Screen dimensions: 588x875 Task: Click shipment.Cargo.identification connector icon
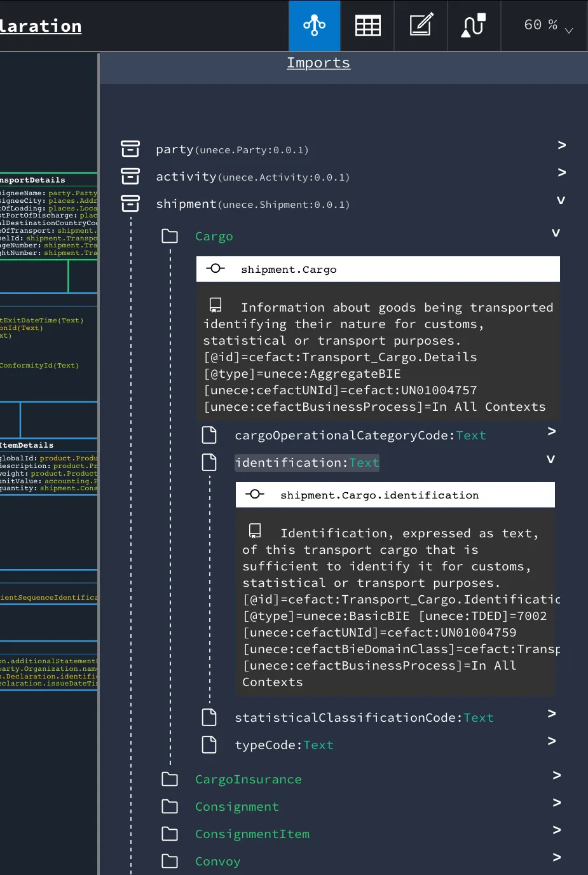(255, 494)
